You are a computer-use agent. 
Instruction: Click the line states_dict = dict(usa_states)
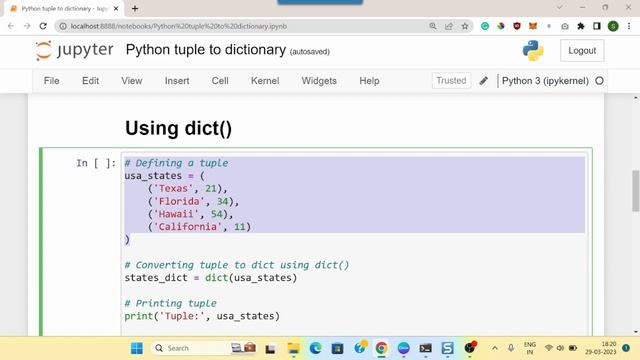211,278
